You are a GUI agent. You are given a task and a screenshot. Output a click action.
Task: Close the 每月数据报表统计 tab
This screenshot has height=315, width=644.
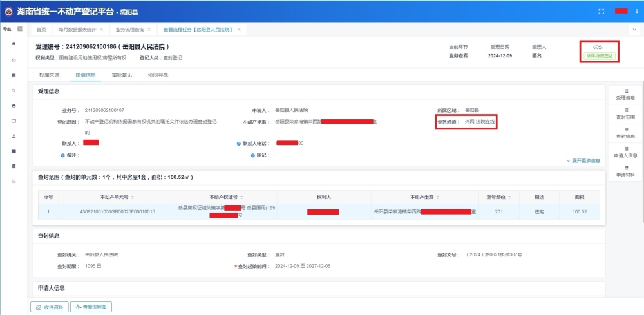pyautogui.click(x=101, y=30)
